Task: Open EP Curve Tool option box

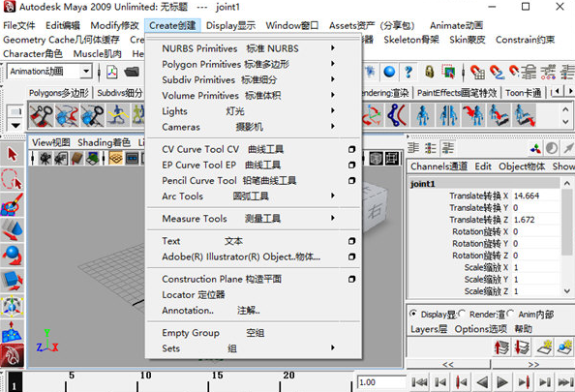Action: [351, 165]
